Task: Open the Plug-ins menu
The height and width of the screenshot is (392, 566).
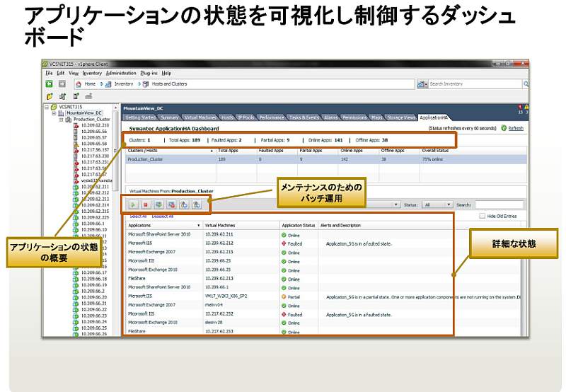Action: click(149, 73)
